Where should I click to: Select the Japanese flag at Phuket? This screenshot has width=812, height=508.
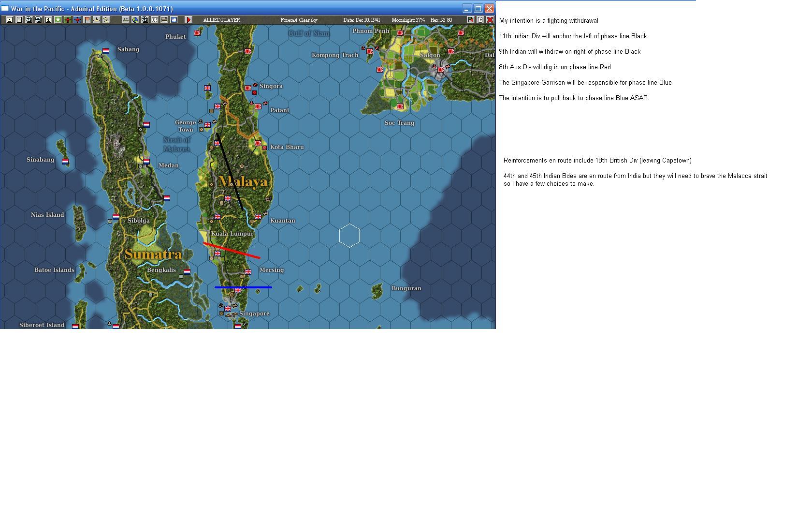point(197,32)
